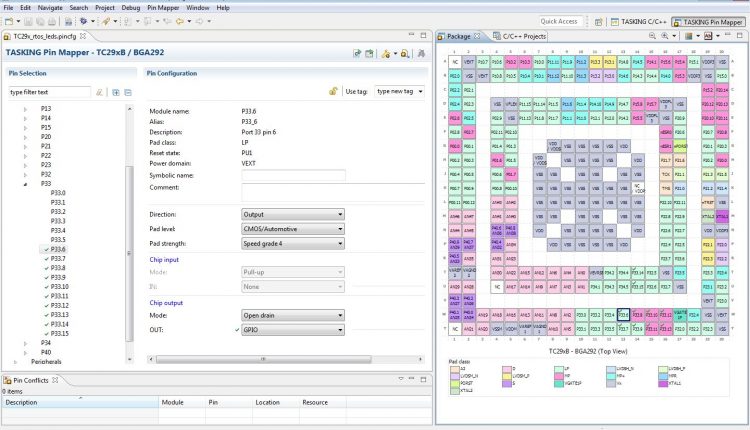The height and width of the screenshot is (430, 750).
Task: Open the Direction dropdown
Action: [x=293, y=214]
